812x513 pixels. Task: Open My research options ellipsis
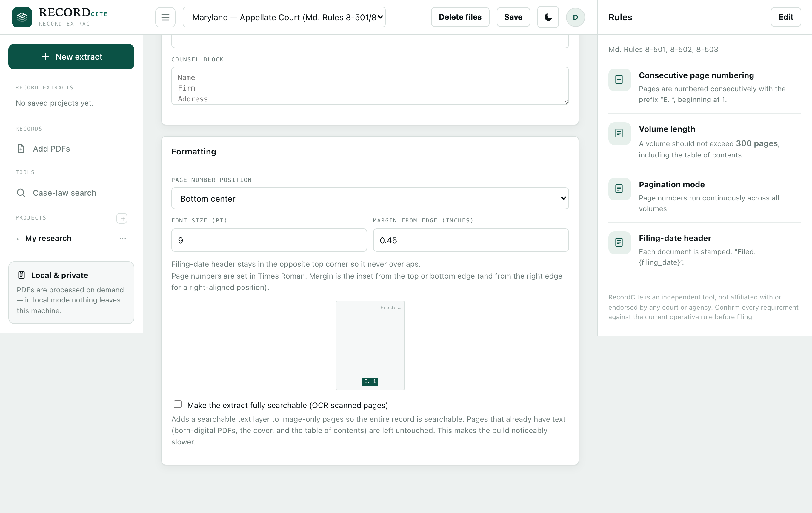point(123,238)
